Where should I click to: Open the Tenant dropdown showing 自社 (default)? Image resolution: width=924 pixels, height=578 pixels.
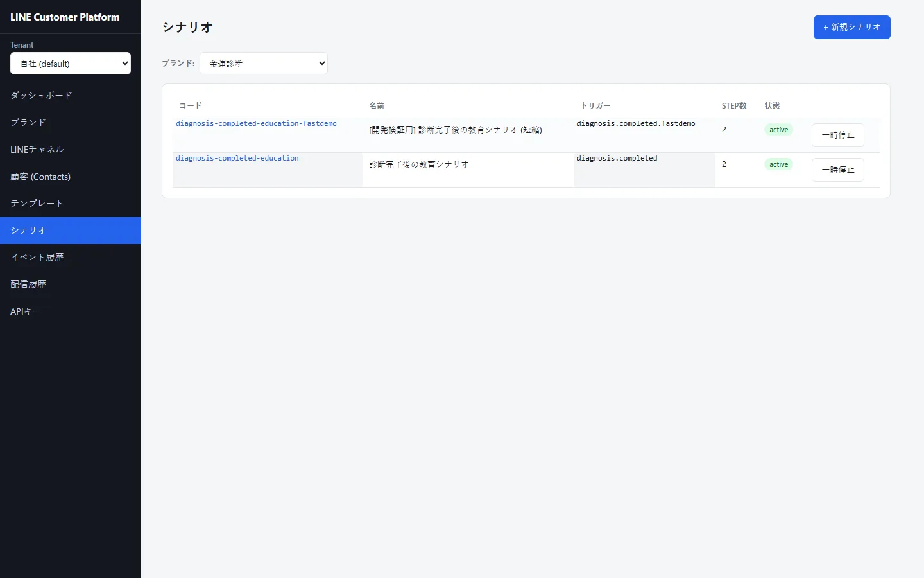coord(71,64)
